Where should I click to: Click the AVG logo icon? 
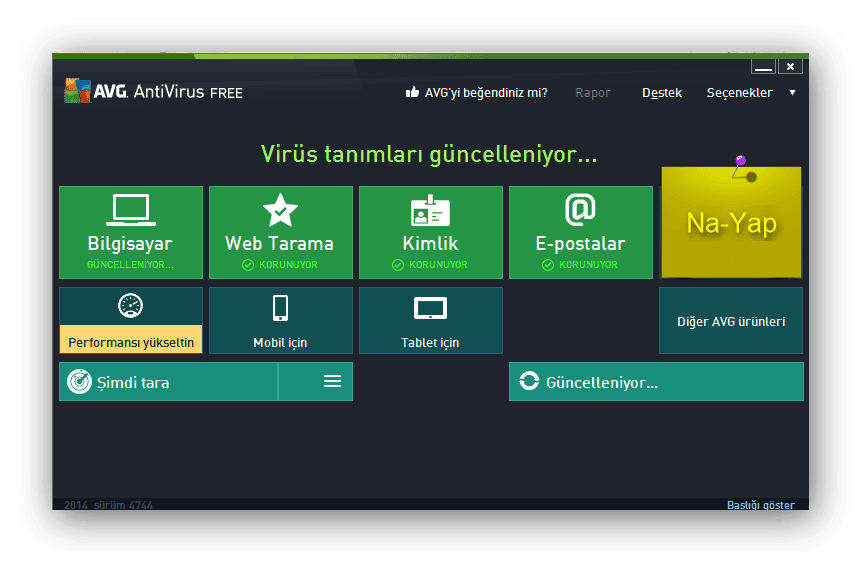77,91
